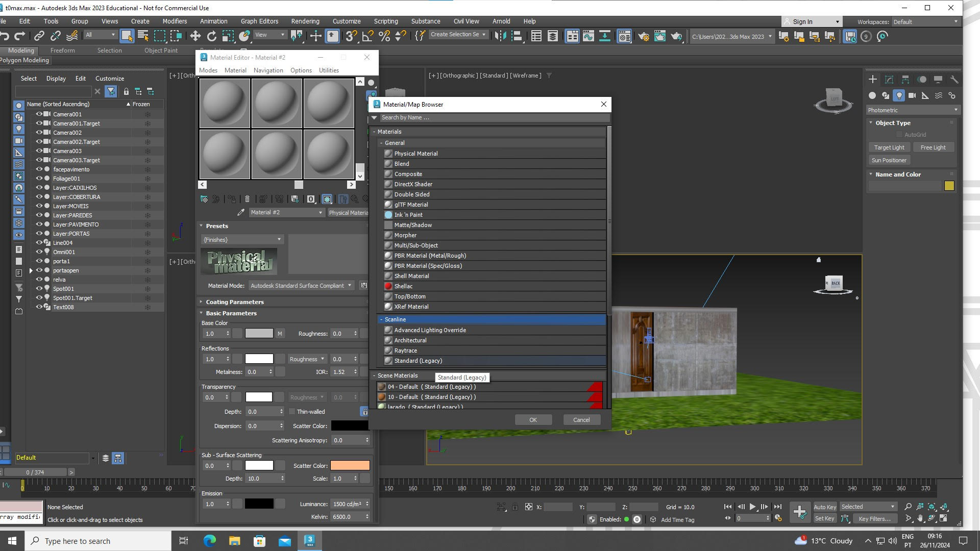
Task: Open the Modifiers menu
Action: tap(175, 21)
